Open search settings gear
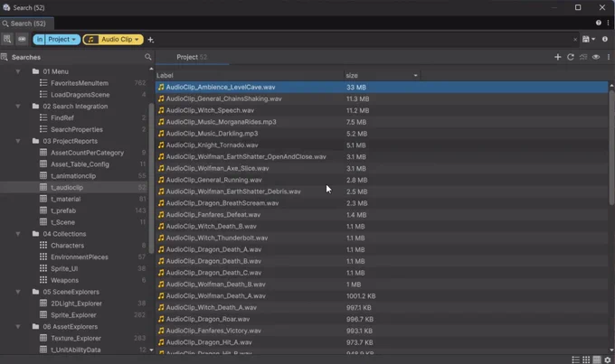The image size is (615, 364). pos(608,359)
